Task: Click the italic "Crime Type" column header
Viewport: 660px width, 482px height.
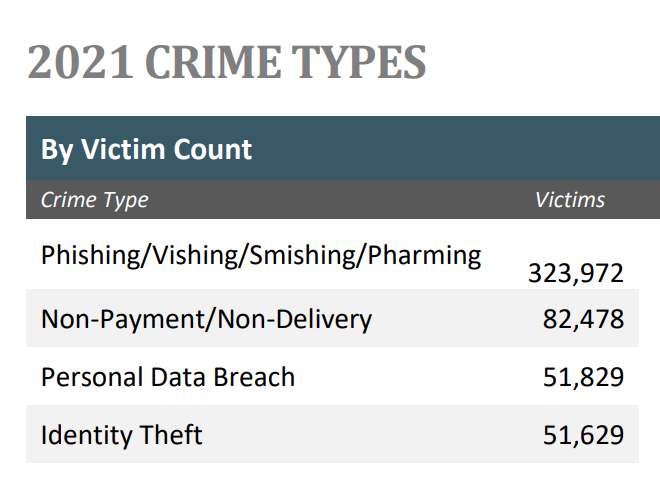Action: 94,200
